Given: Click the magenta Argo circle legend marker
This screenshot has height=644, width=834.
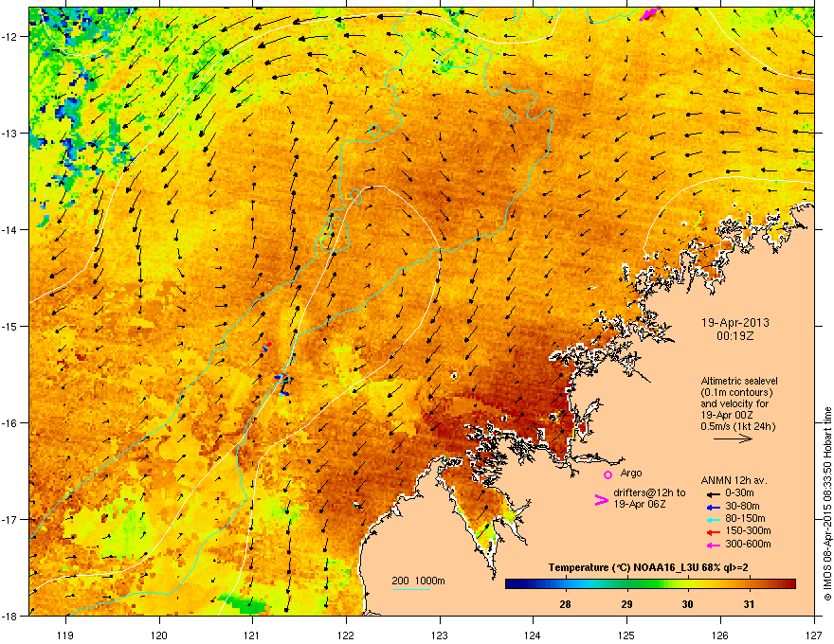Looking at the screenshot, I should click(607, 474).
